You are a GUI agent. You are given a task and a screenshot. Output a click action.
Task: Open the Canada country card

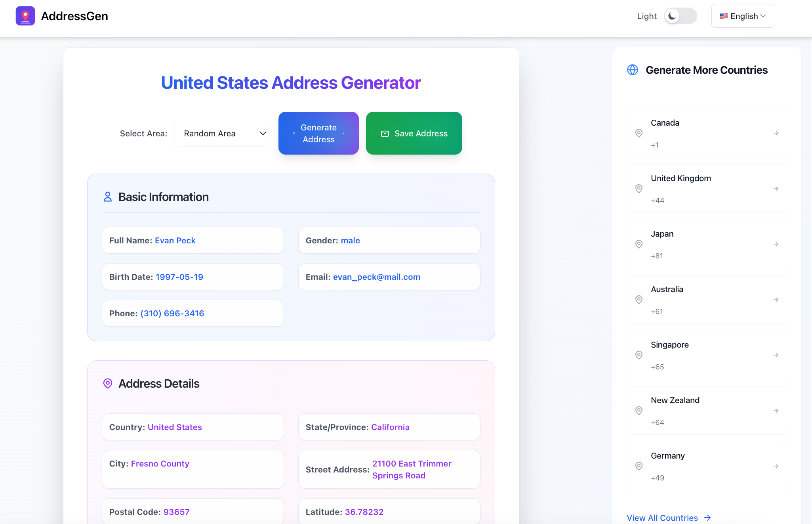tap(707, 133)
